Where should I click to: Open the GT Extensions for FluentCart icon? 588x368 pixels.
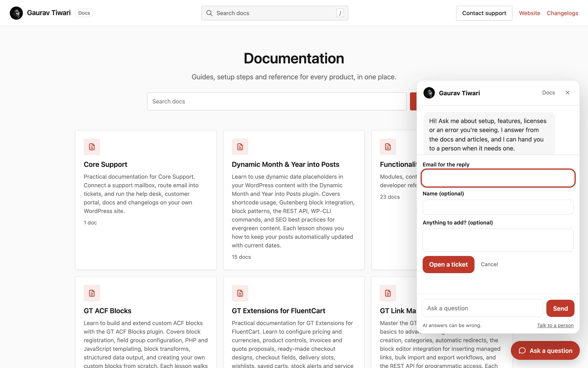coord(240,293)
